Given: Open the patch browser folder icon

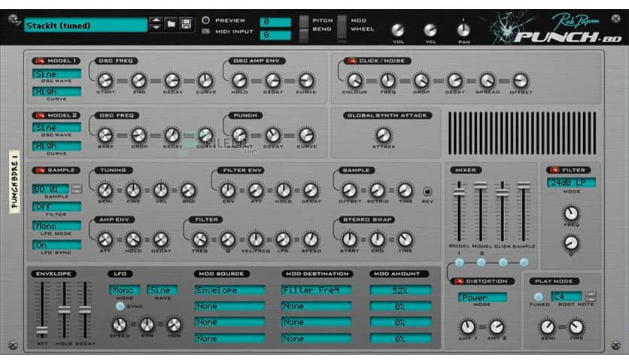Looking at the screenshot, I should pyautogui.click(x=172, y=24).
